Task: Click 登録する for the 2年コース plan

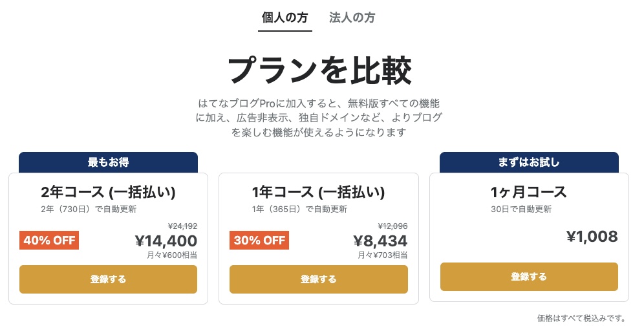Action: [x=108, y=279]
